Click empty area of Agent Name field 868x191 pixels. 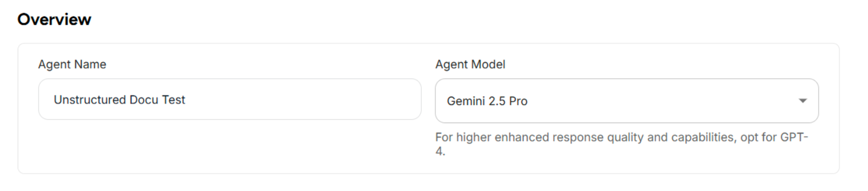pos(303,99)
